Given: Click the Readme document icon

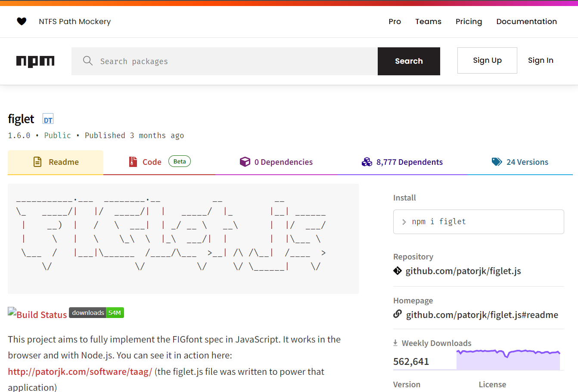Looking at the screenshot, I should tap(37, 162).
